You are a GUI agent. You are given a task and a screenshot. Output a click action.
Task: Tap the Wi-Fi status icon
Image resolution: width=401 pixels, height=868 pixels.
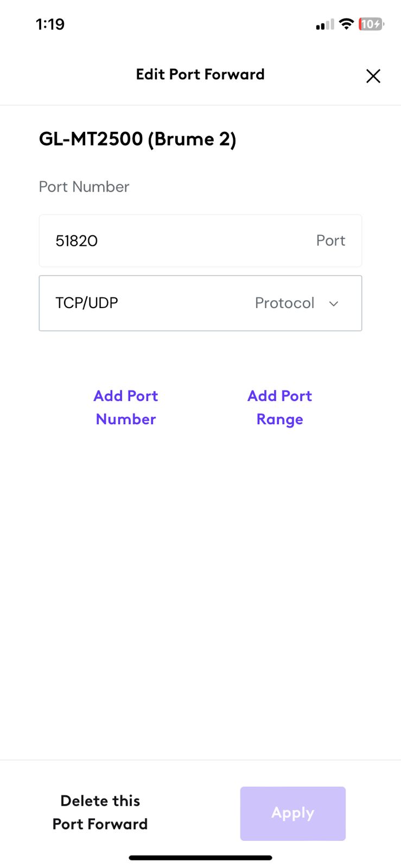point(346,24)
